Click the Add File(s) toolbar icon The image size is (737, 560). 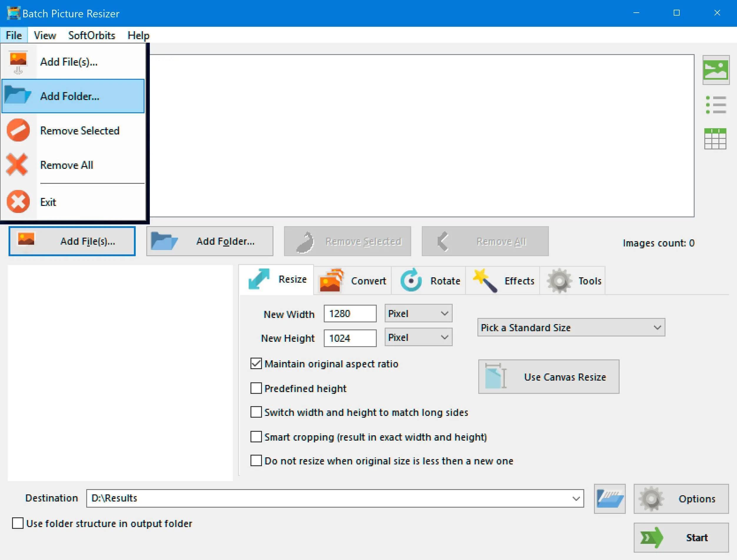click(74, 241)
